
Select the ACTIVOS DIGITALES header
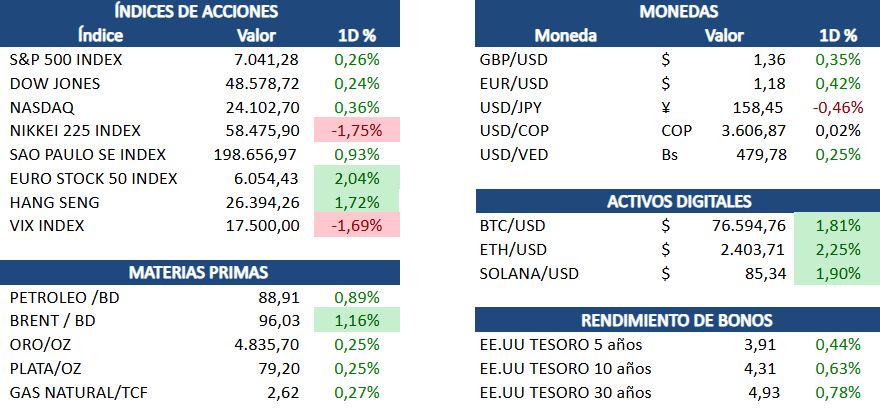(677, 202)
